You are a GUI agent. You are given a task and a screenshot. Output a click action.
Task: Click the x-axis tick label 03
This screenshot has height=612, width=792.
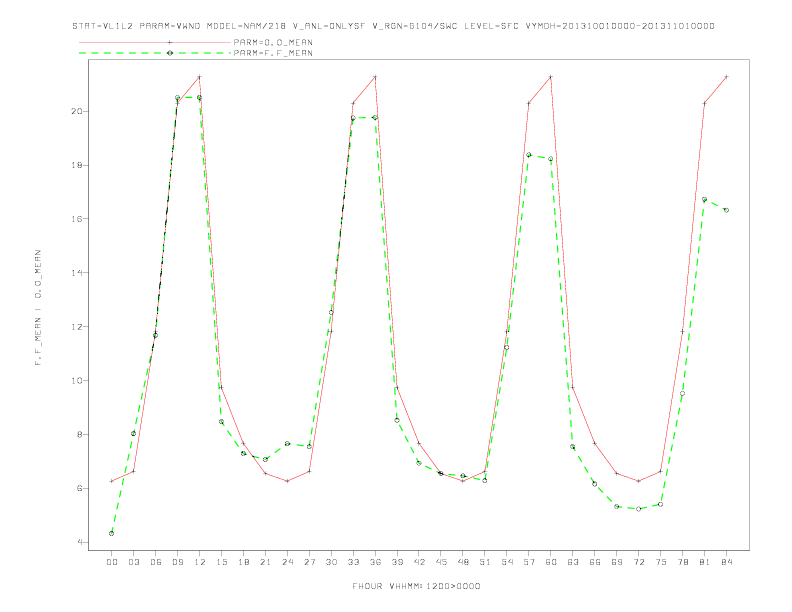point(133,562)
